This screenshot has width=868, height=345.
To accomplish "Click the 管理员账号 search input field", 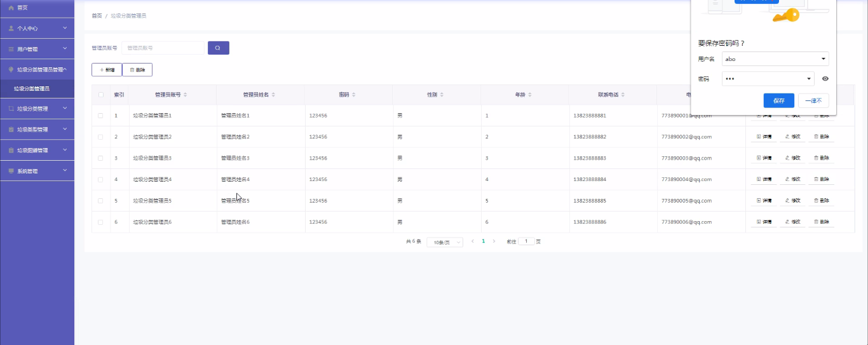I will [x=163, y=48].
